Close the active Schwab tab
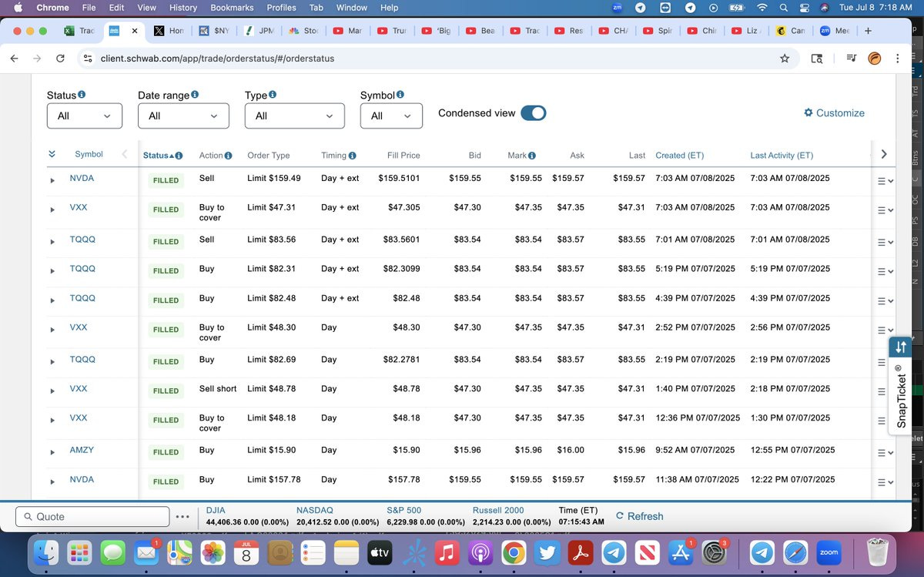The height and width of the screenshot is (577, 924). pyautogui.click(x=134, y=31)
